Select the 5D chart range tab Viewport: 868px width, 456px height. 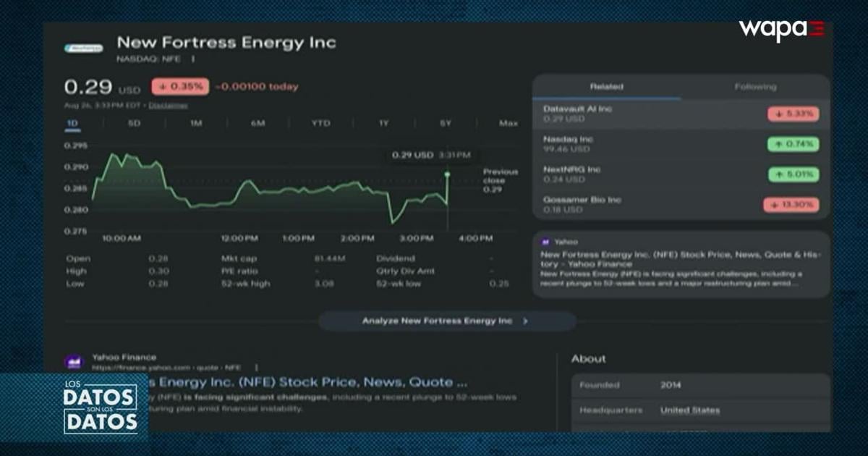coord(134,124)
